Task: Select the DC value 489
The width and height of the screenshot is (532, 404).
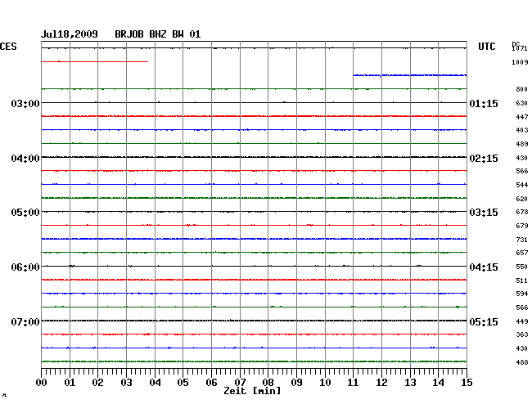Action: (522, 144)
